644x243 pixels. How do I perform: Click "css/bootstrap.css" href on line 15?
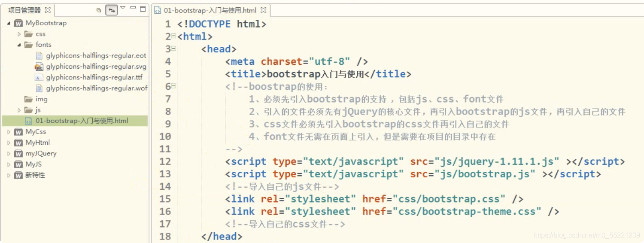(x=449, y=199)
